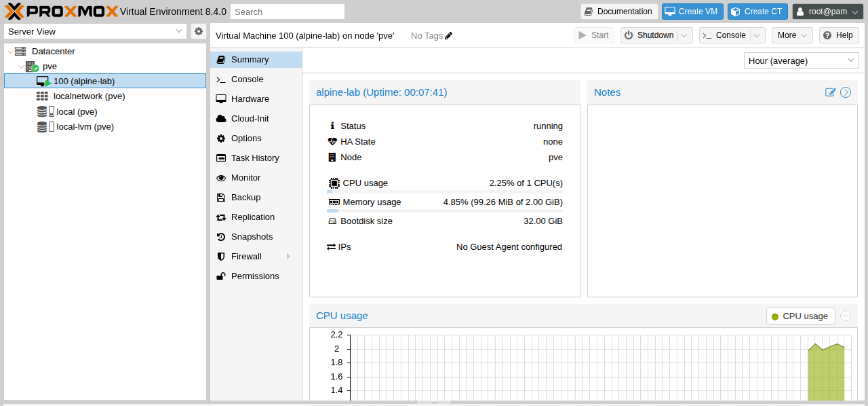This screenshot has width=868, height=406.
Task: Open the Cloud-Init tab
Action: pyautogui.click(x=256, y=119)
